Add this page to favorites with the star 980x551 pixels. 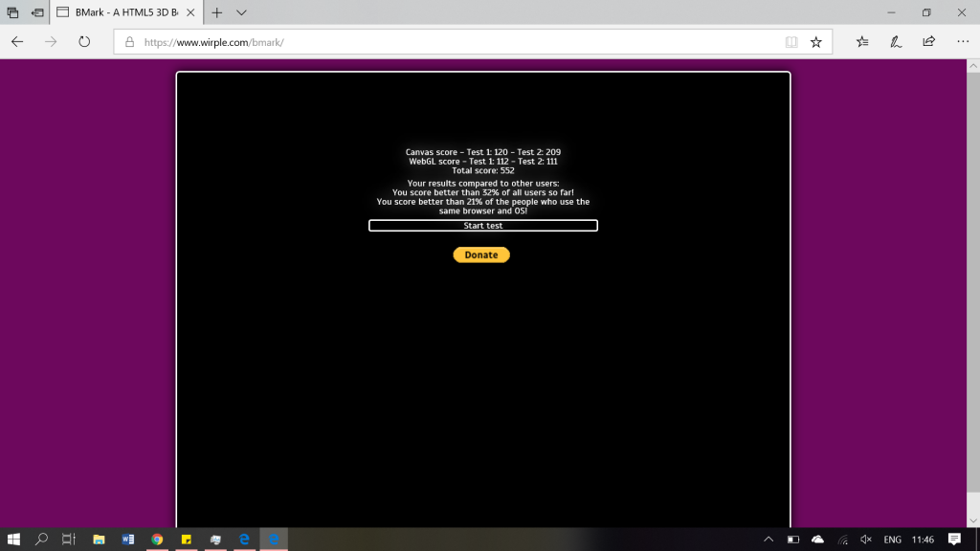point(815,42)
